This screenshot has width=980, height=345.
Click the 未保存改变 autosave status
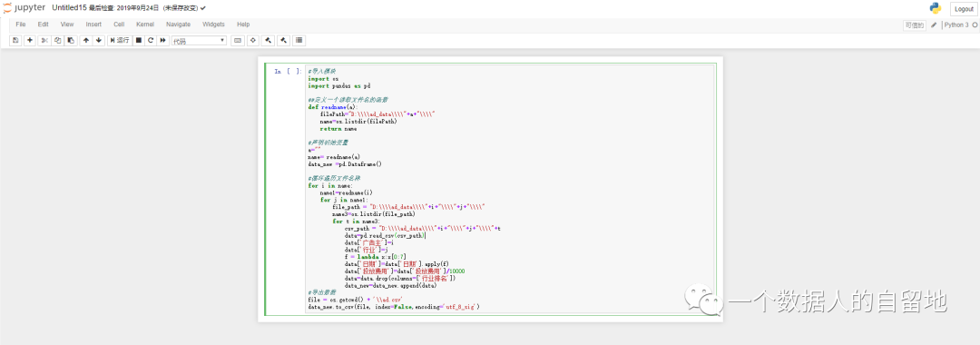tap(181, 8)
